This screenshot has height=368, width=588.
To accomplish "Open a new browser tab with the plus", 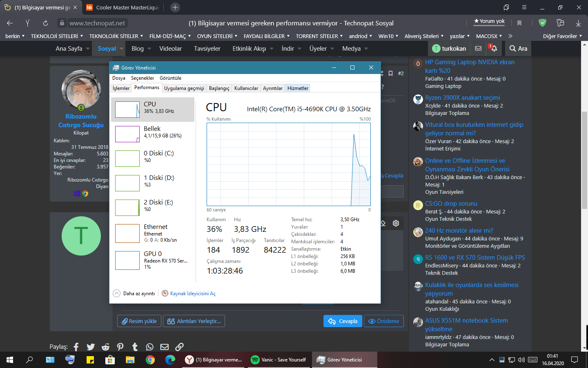I will coord(175,7).
